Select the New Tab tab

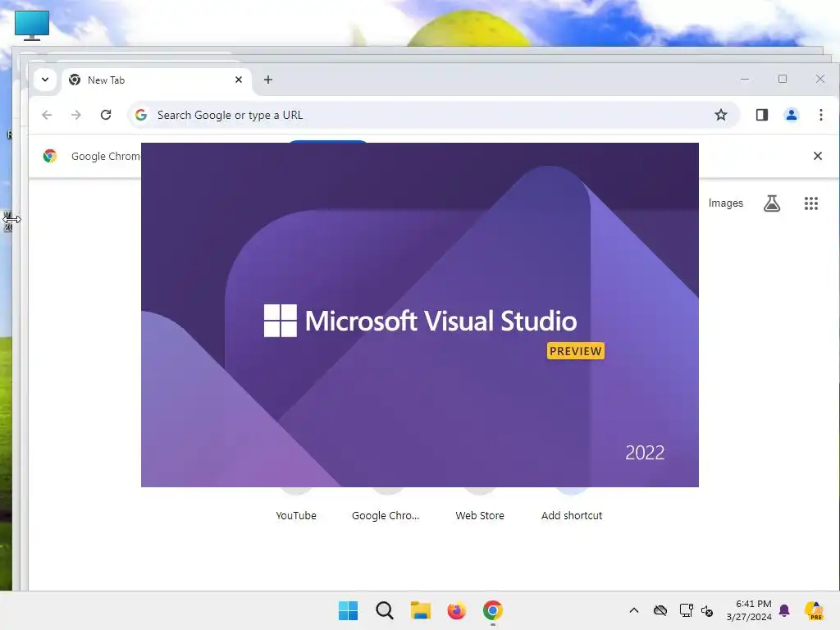coord(157,80)
